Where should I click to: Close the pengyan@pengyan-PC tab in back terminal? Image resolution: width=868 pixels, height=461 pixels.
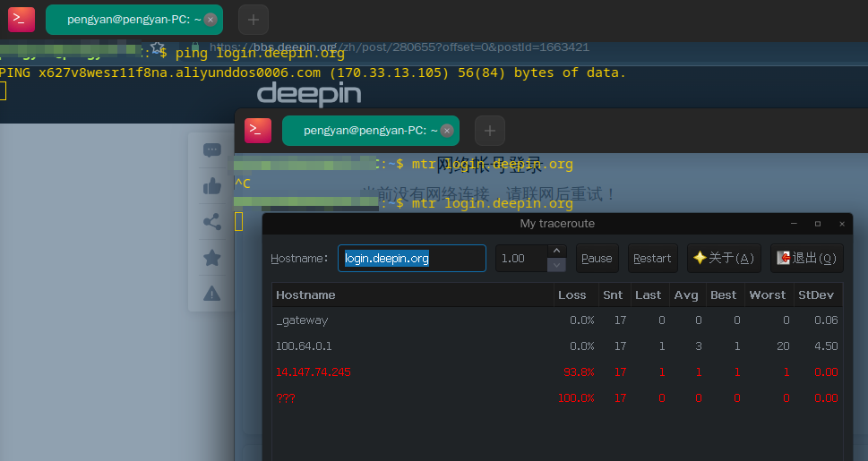[211, 20]
